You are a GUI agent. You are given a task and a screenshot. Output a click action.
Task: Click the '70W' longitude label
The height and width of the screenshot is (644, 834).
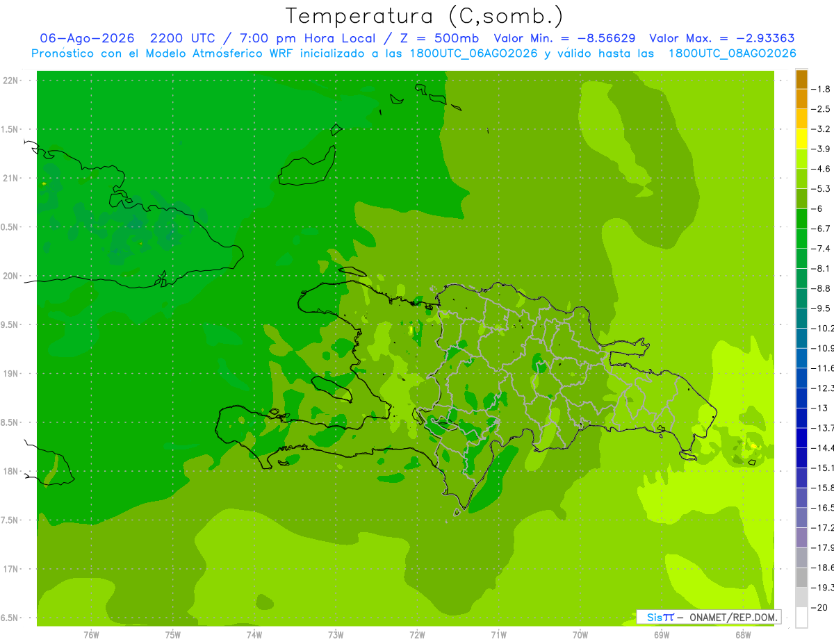click(580, 635)
